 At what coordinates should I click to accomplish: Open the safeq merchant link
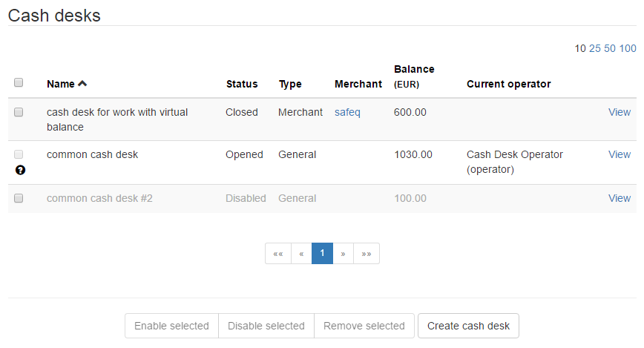(x=347, y=112)
